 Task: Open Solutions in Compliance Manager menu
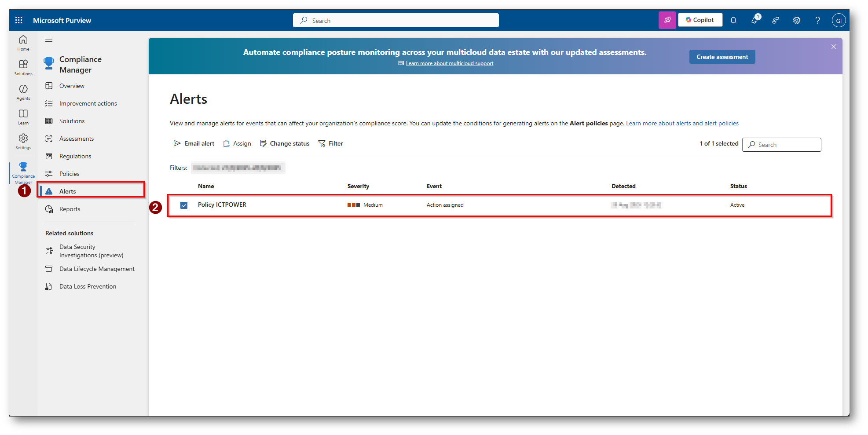tap(72, 121)
